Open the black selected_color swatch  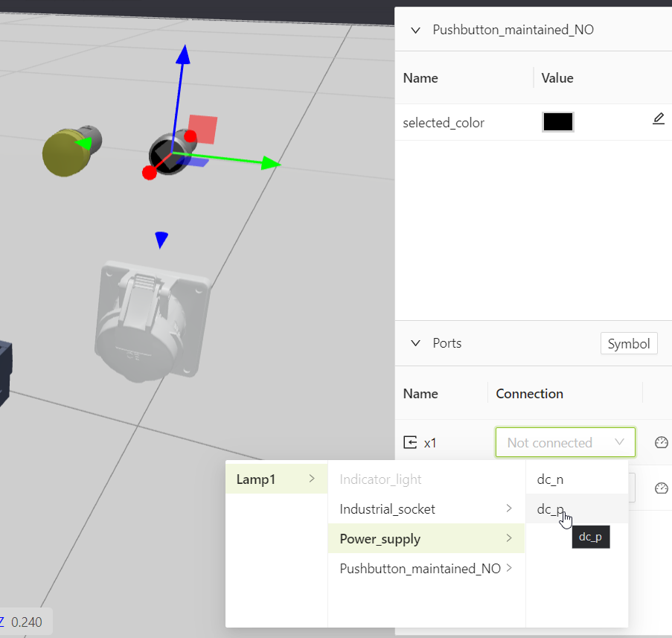click(557, 122)
